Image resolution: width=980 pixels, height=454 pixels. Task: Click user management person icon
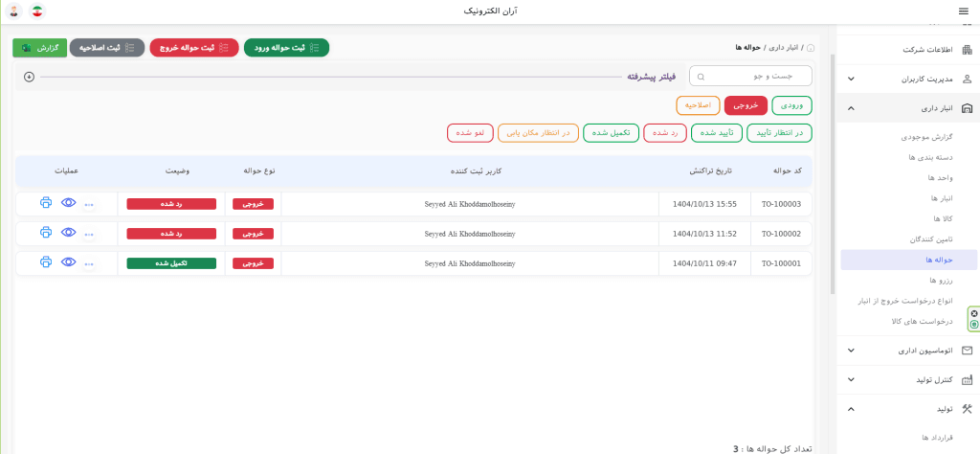click(x=967, y=79)
